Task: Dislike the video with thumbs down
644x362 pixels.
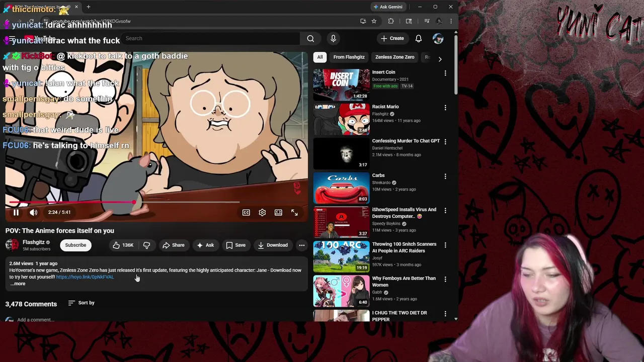Action: point(147,245)
